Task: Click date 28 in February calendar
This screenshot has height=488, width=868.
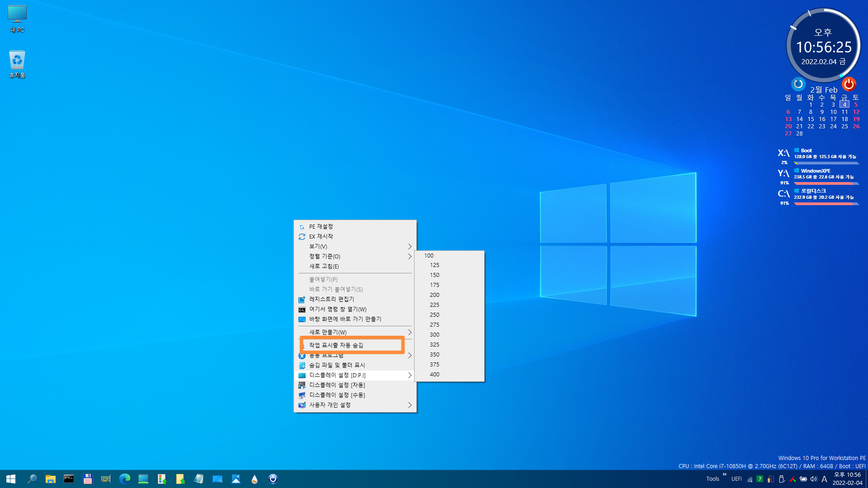Action: [x=799, y=133]
